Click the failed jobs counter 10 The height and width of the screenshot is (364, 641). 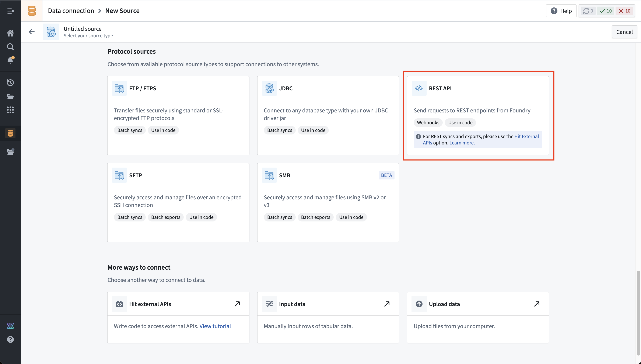click(624, 11)
